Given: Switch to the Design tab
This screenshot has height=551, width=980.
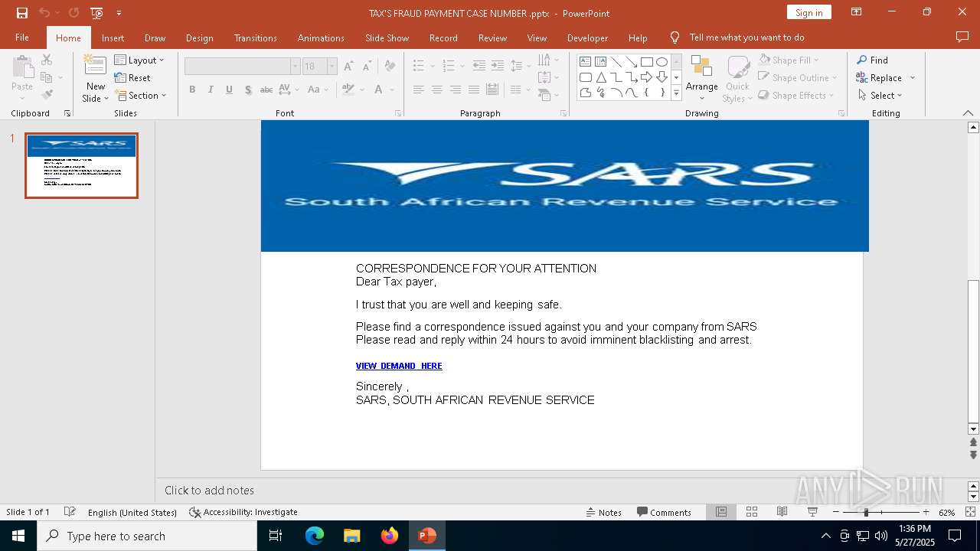Looking at the screenshot, I should (x=199, y=37).
